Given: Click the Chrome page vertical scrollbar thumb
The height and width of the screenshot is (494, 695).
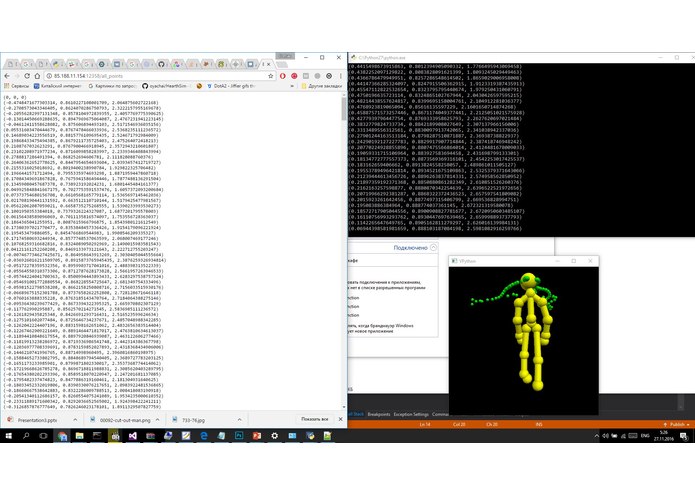Looking at the screenshot, I should coord(344,109).
